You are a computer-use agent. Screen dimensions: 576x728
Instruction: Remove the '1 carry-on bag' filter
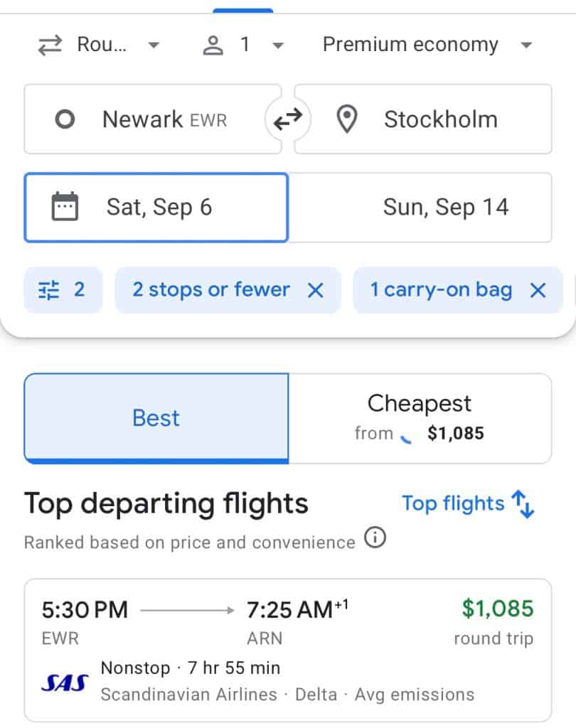pos(538,290)
